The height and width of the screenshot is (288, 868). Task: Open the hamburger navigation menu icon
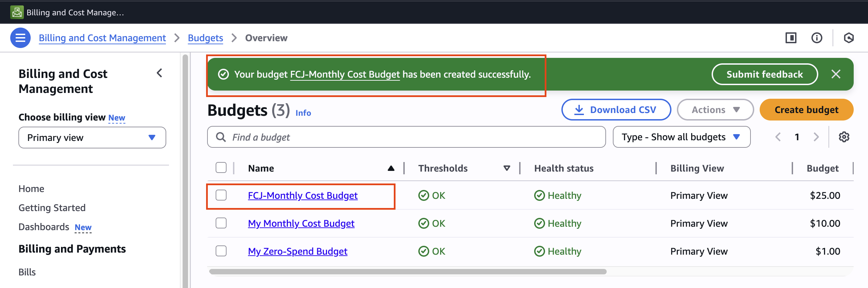pos(20,38)
